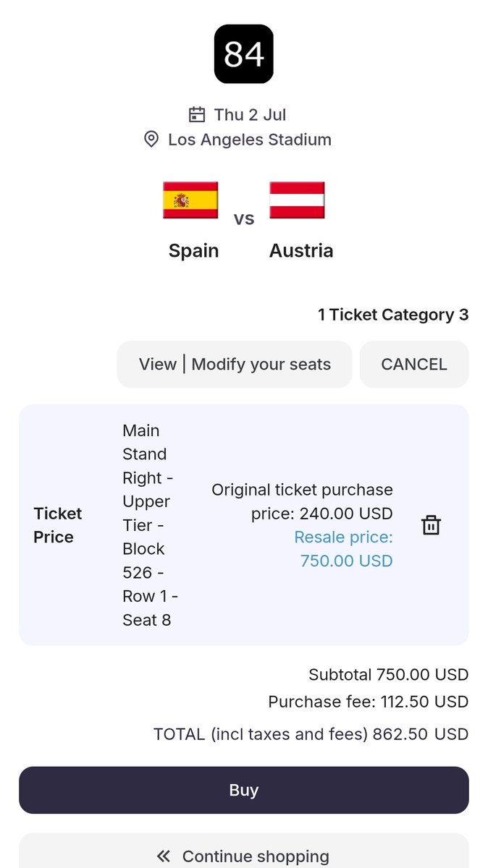Click the TOTAL 862.50 USD line

click(311, 734)
